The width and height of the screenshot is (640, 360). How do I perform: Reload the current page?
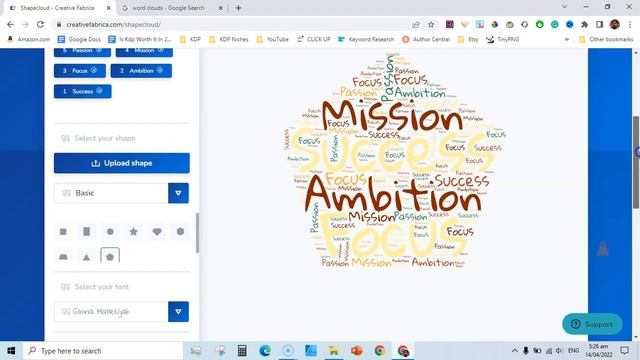tap(40, 24)
